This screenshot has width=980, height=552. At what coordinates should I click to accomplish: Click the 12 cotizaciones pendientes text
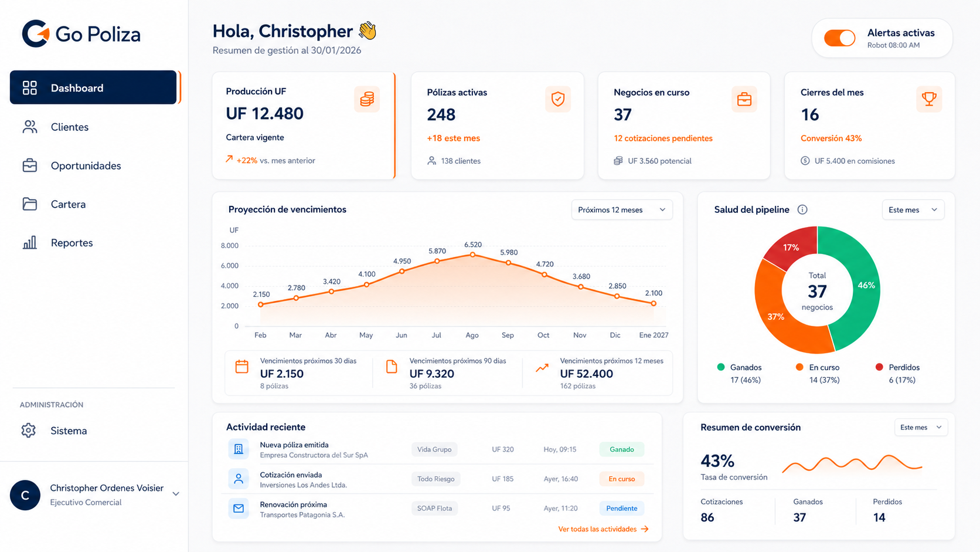point(663,138)
